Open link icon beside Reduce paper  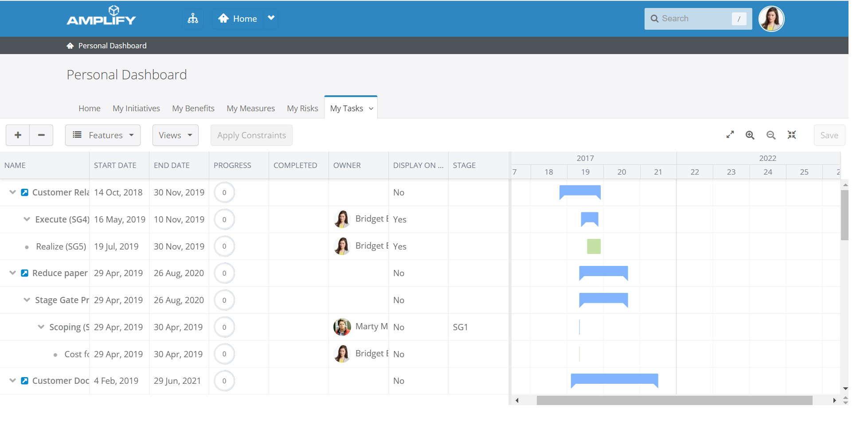click(x=25, y=273)
